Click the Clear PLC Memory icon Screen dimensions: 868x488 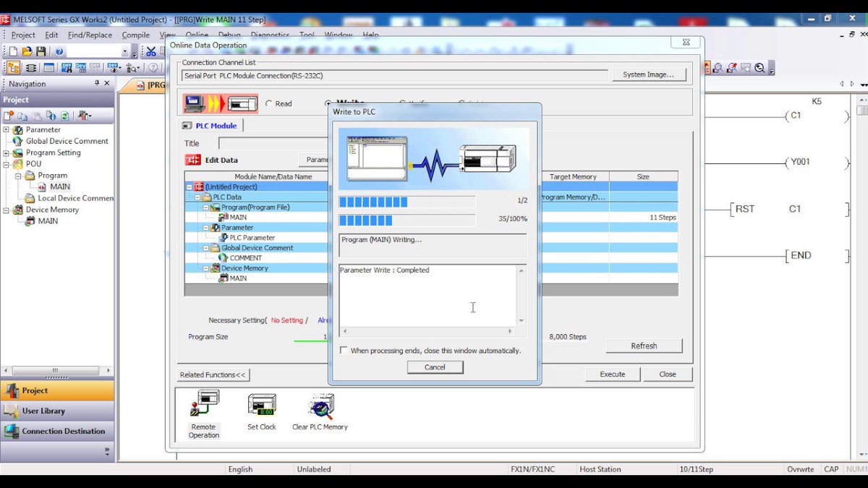pyautogui.click(x=320, y=406)
